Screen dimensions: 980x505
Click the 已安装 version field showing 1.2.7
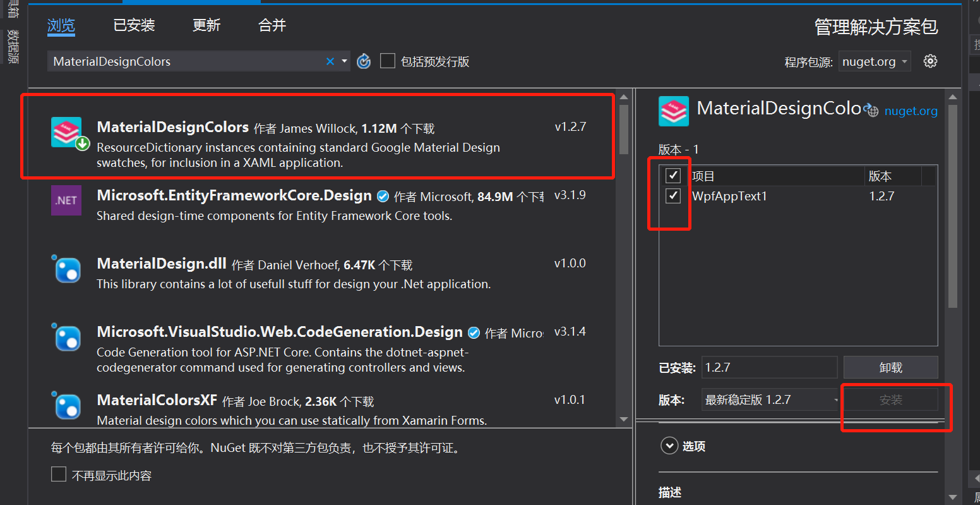769,367
